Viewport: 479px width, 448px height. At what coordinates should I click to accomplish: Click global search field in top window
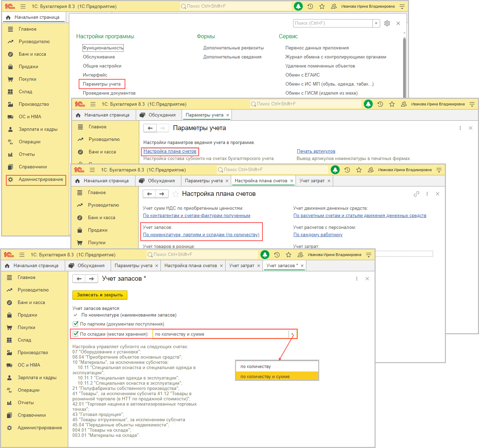(x=236, y=6)
